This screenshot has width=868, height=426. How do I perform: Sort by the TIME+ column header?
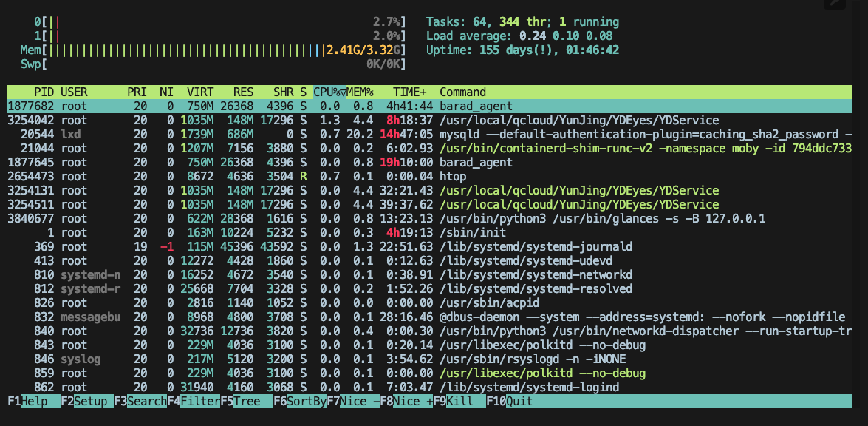[x=409, y=92]
